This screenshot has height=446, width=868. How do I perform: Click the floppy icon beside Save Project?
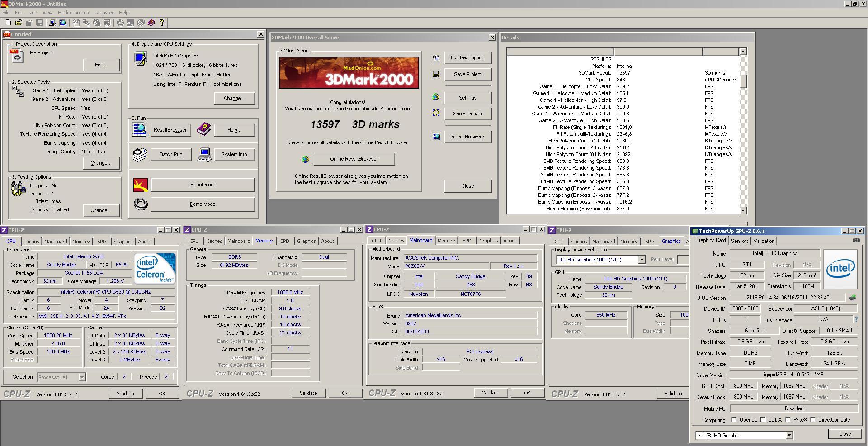coord(436,74)
